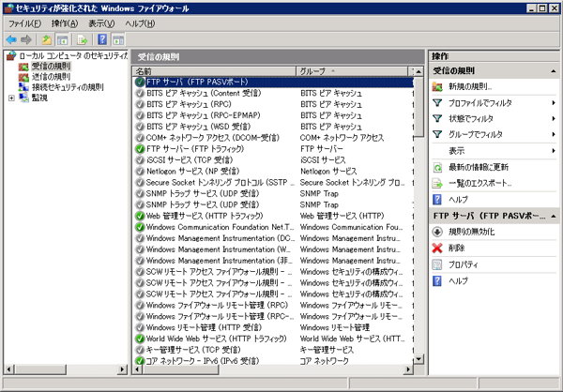Open the ヘルプ(H) menu
Viewport: 563px width, 392px height.
140,23
